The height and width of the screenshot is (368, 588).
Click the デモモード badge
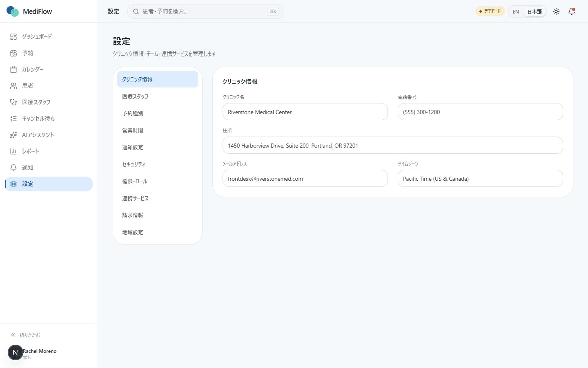click(490, 11)
